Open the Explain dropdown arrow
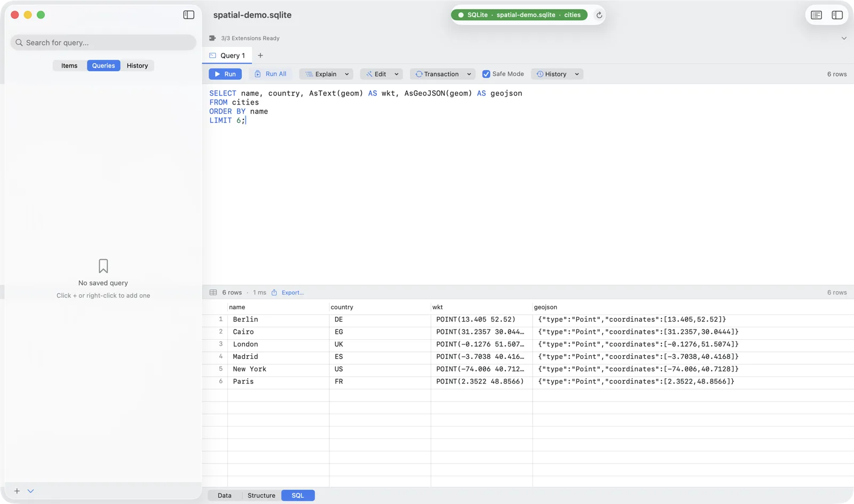 click(347, 74)
